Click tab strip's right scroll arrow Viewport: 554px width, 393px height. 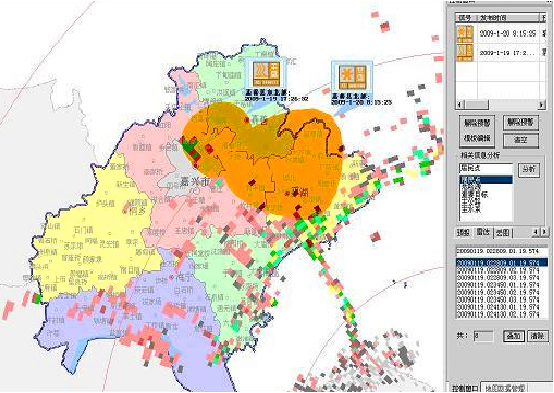pos(544,232)
